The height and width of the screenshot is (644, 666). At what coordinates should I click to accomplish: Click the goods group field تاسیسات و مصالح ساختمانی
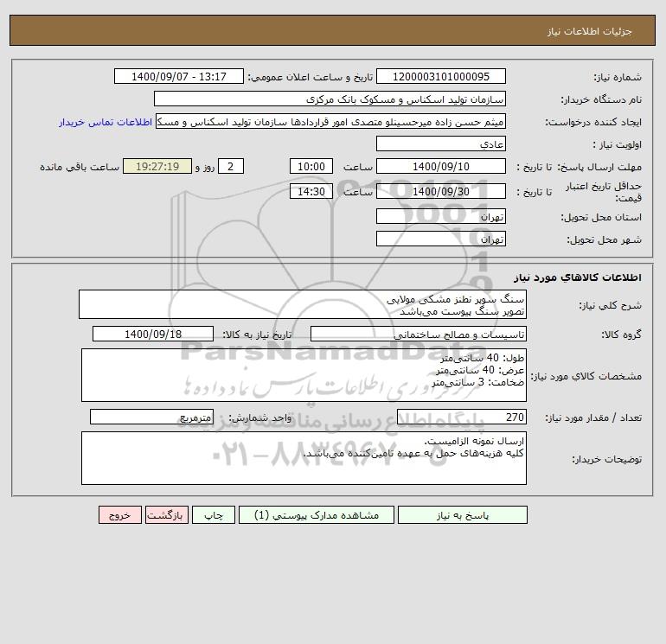pyautogui.click(x=419, y=334)
